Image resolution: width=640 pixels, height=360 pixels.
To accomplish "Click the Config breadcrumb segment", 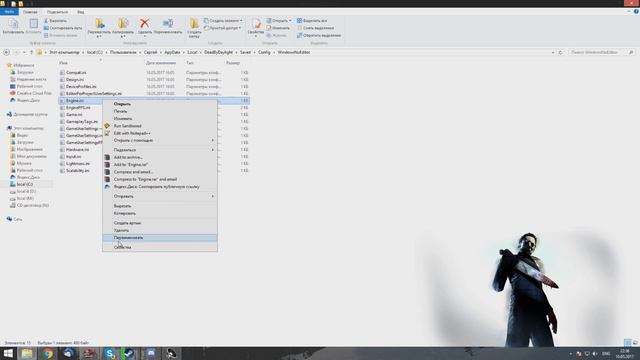I will (x=264, y=52).
